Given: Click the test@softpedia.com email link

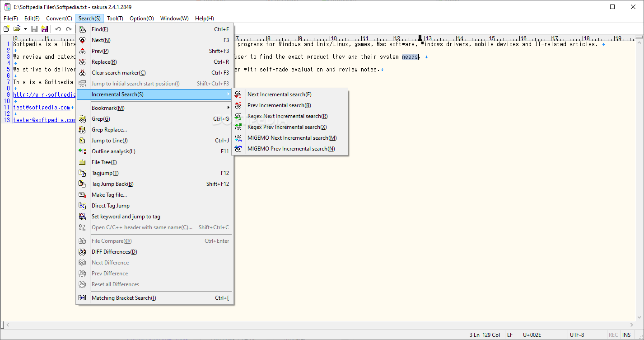Looking at the screenshot, I should click(42, 107).
